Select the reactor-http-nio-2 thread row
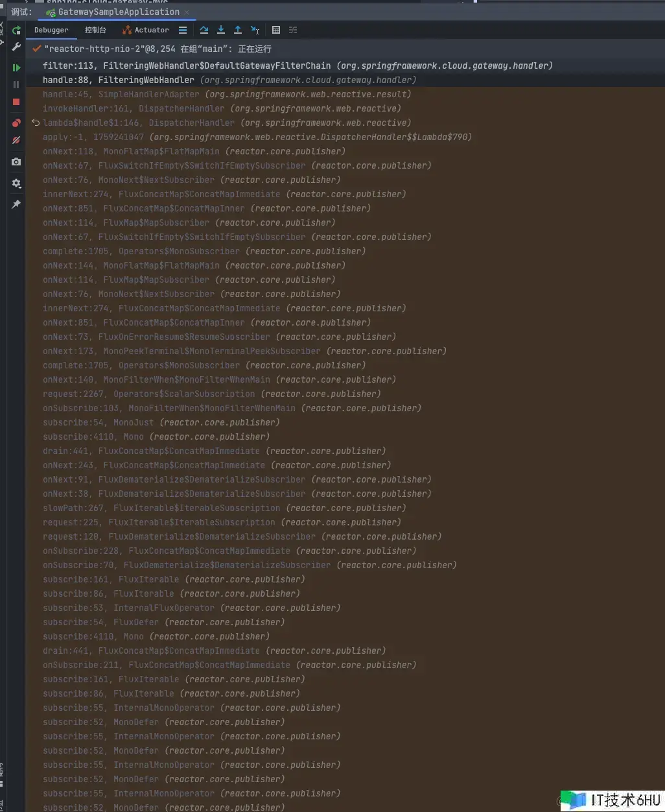 [157, 49]
